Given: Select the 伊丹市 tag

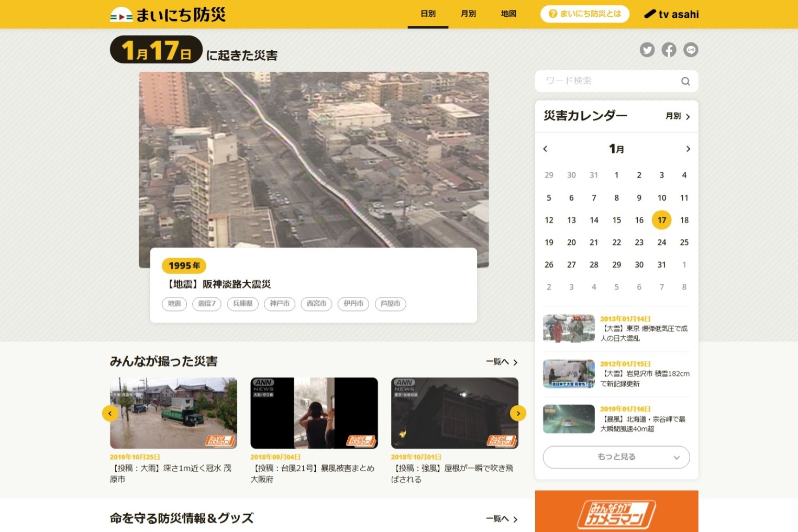Looking at the screenshot, I should click(x=353, y=304).
